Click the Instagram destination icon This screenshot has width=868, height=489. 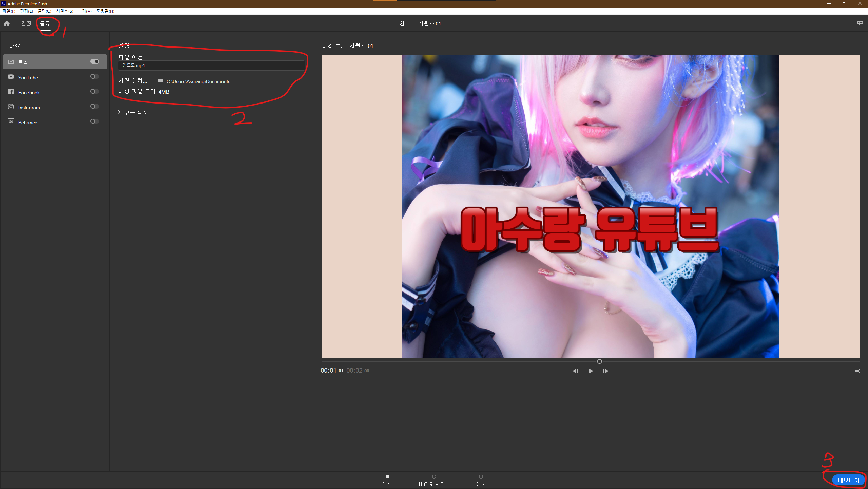tap(11, 107)
